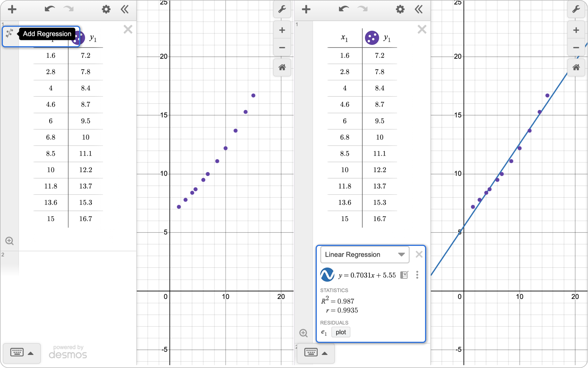Toggle regression curve visibility icon
This screenshot has height=368, width=588.
(327, 275)
